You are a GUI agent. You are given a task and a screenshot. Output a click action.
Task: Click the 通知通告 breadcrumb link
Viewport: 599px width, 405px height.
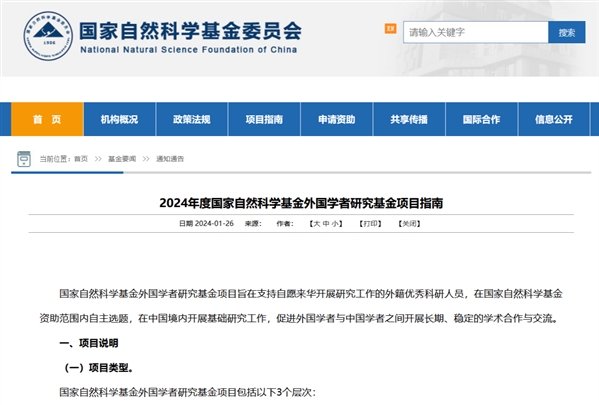[170, 159]
